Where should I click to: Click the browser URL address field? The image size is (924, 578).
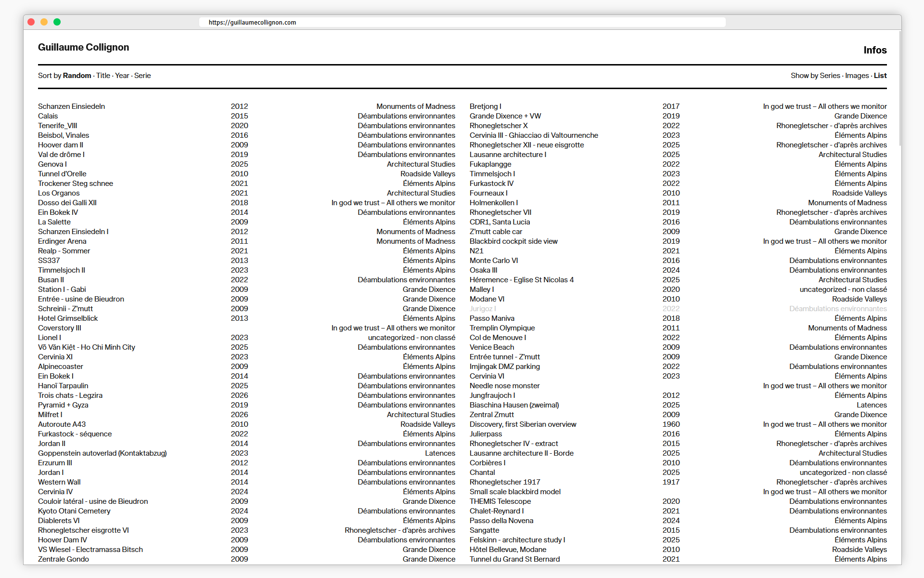[x=462, y=22]
